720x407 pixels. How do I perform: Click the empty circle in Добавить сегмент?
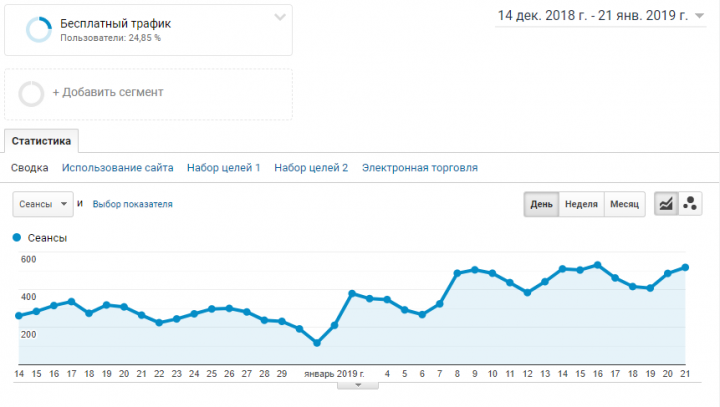point(31,94)
